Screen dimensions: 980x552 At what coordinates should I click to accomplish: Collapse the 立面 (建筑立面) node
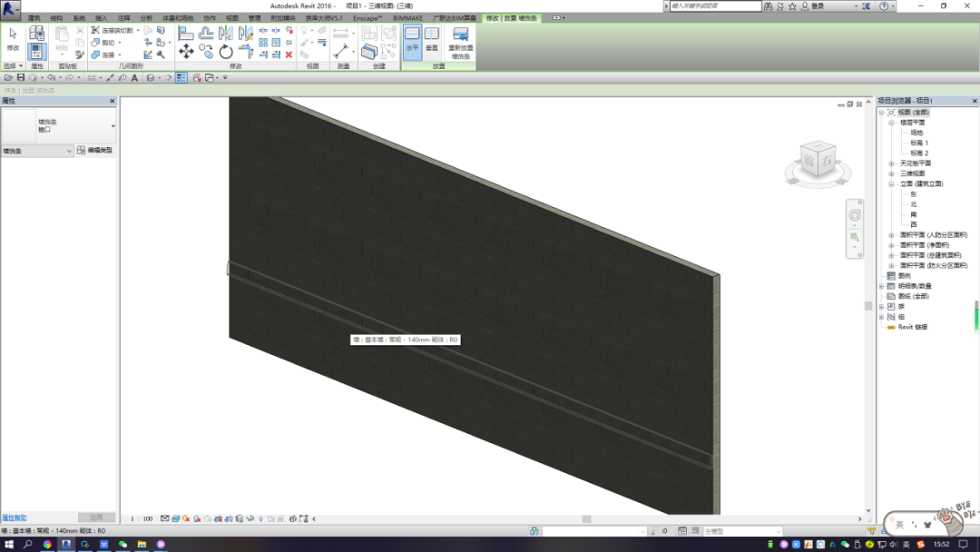coord(891,184)
